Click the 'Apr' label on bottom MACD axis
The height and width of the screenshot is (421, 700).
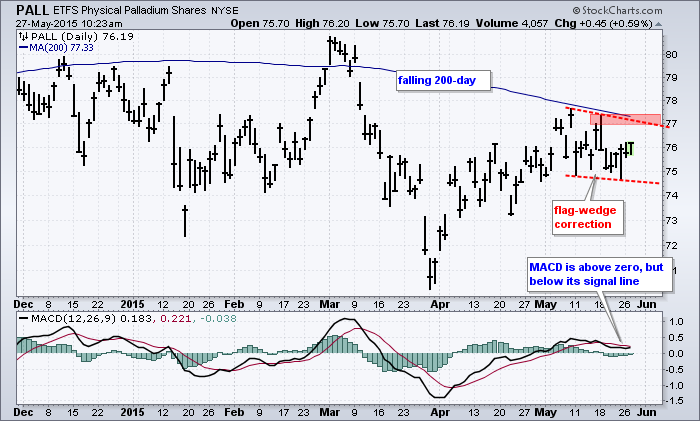click(x=440, y=412)
